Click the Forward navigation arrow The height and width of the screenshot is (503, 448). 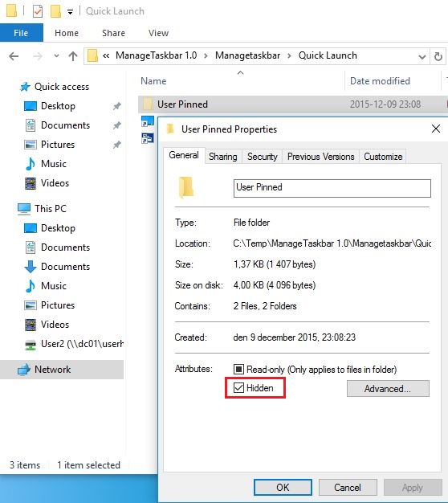[38, 56]
